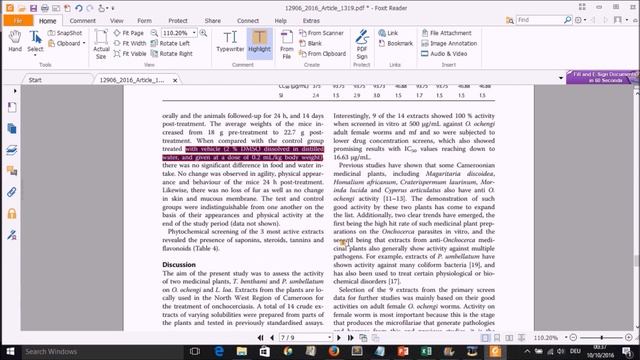The height and width of the screenshot is (360, 640).
Task: Go to the next page
Action: (x=339, y=338)
